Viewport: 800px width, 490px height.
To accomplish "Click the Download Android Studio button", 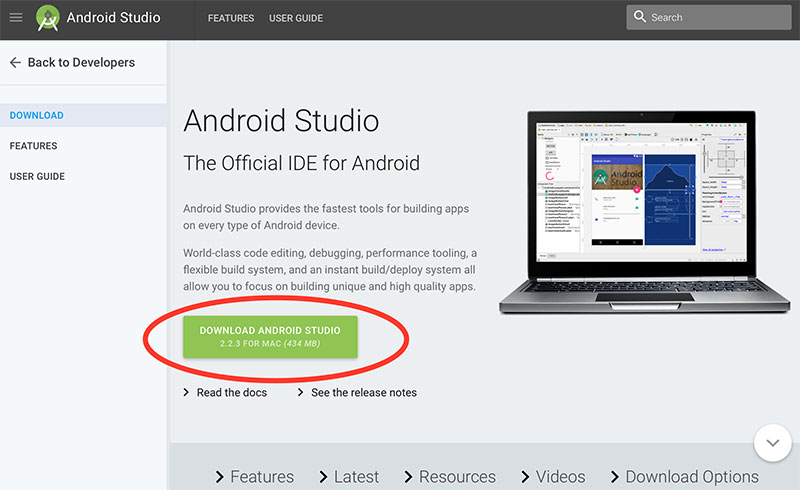I will [x=270, y=337].
